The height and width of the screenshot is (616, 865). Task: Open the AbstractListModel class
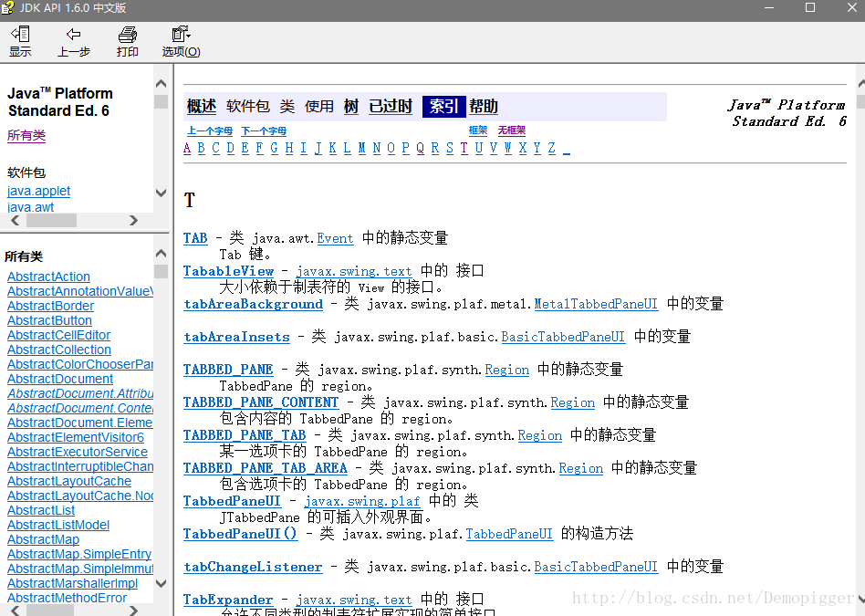58,525
